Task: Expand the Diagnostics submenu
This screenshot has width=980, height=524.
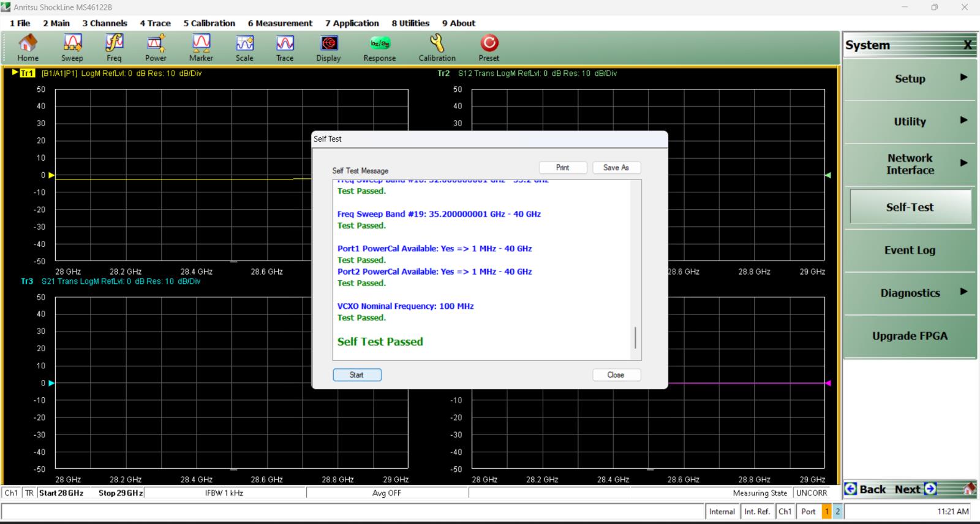Action: coord(910,293)
